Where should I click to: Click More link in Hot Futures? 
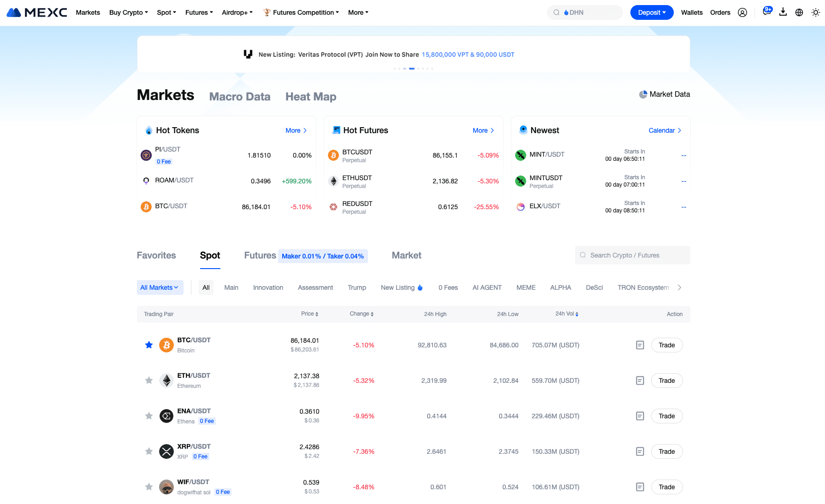[483, 130]
